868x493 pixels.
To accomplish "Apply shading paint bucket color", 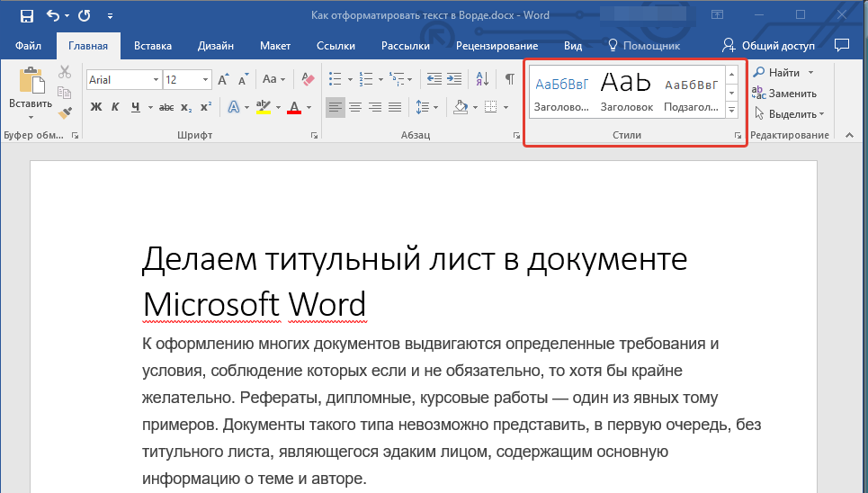I will click(461, 107).
